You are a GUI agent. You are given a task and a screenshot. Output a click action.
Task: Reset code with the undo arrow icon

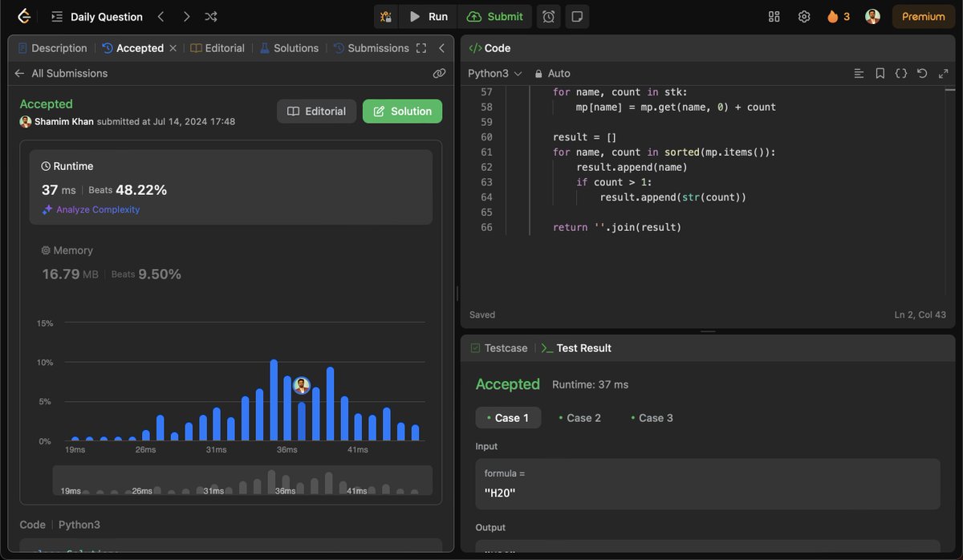tap(922, 73)
